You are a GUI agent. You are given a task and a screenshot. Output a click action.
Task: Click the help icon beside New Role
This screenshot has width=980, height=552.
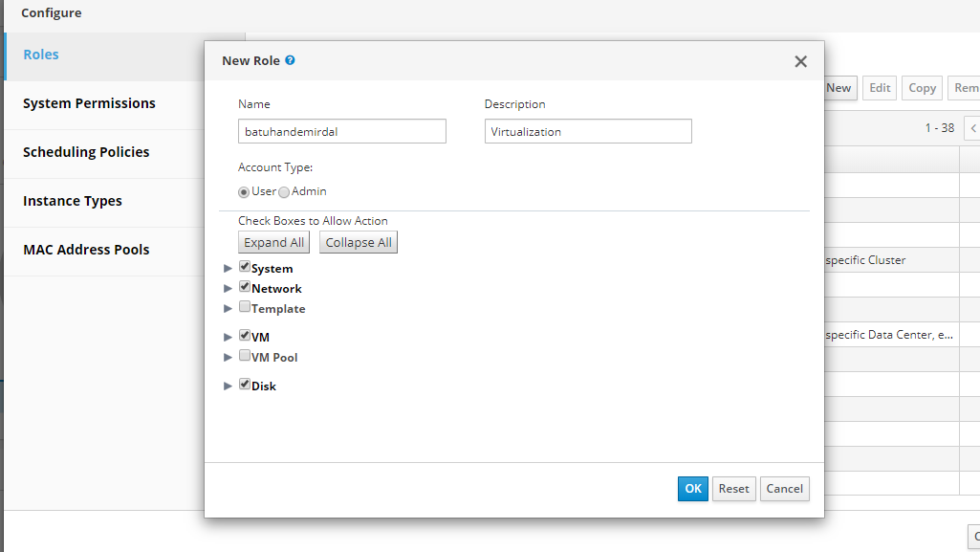pos(290,60)
